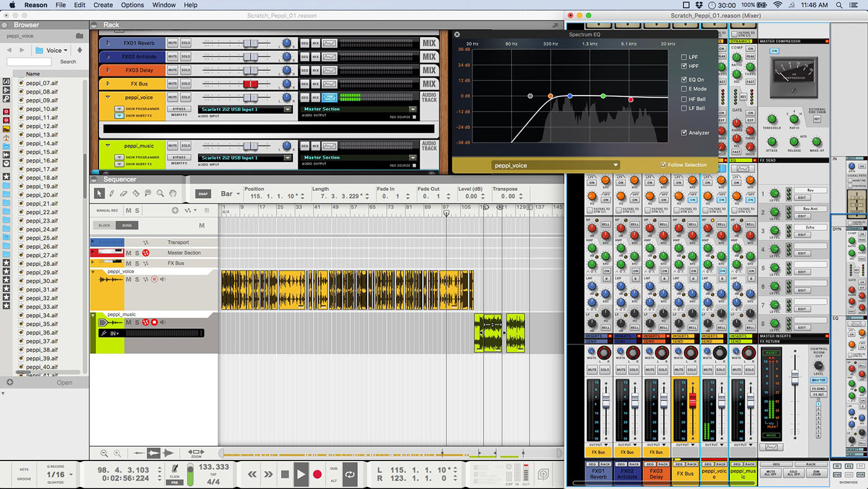Open the Options menu
The width and height of the screenshot is (868, 489).
(132, 5)
